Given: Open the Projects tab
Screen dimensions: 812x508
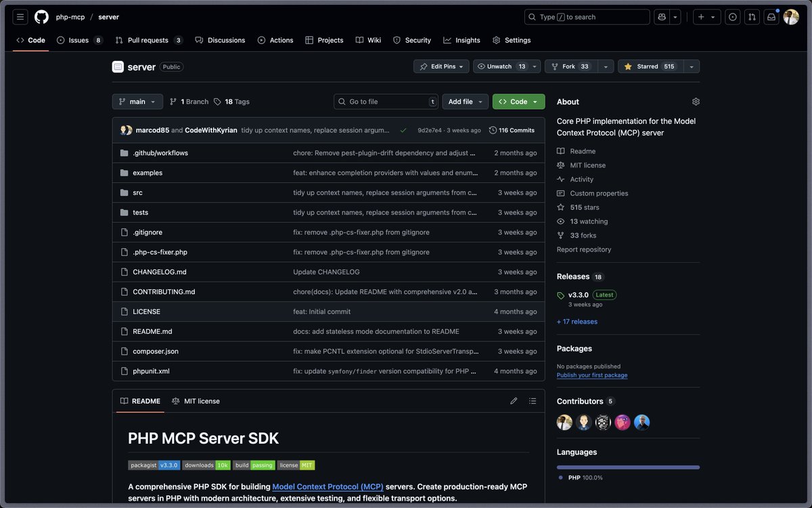Looking at the screenshot, I should point(324,40).
